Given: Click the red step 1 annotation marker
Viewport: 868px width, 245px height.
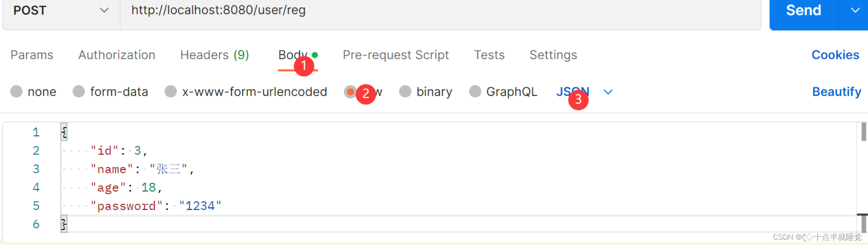Looking at the screenshot, I should coord(304,66).
